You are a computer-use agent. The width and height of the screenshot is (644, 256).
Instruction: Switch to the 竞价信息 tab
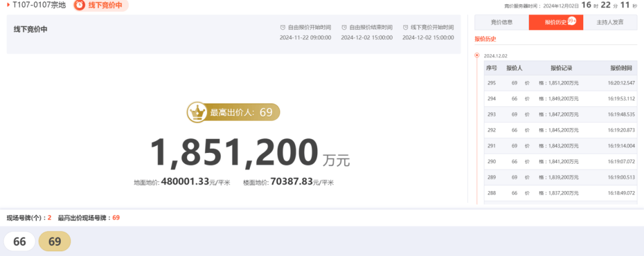pyautogui.click(x=501, y=23)
